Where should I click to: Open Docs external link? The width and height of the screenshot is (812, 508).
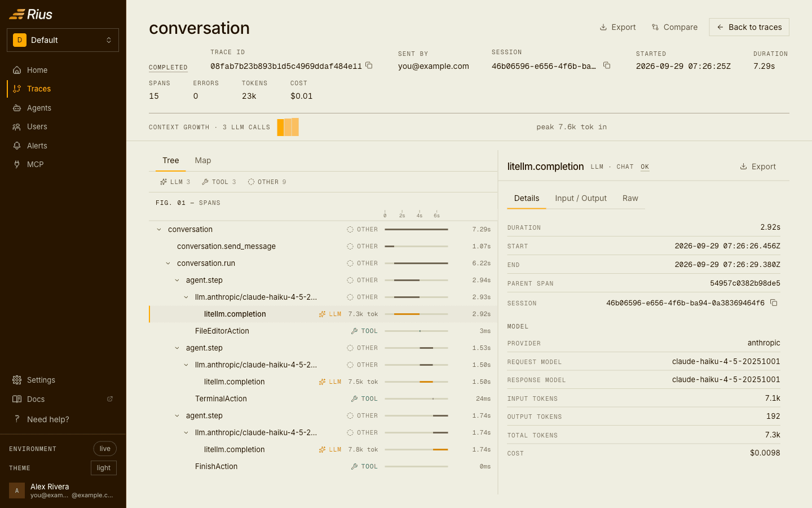tap(63, 399)
